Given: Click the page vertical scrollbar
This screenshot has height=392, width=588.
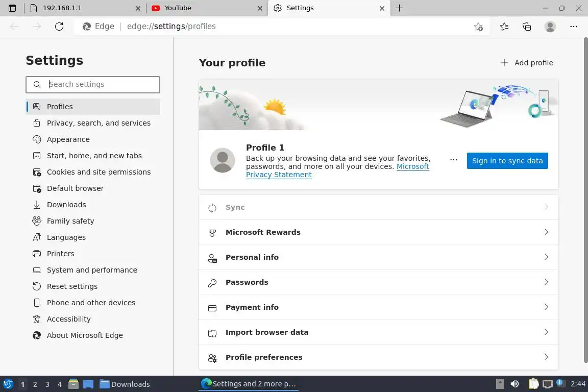Looking at the screenshot, I should point(585,200).
